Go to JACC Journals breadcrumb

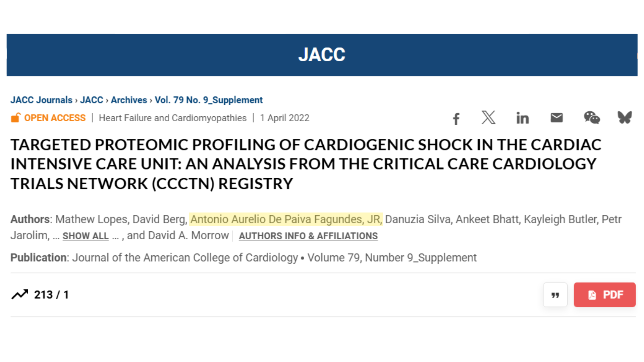41,100
